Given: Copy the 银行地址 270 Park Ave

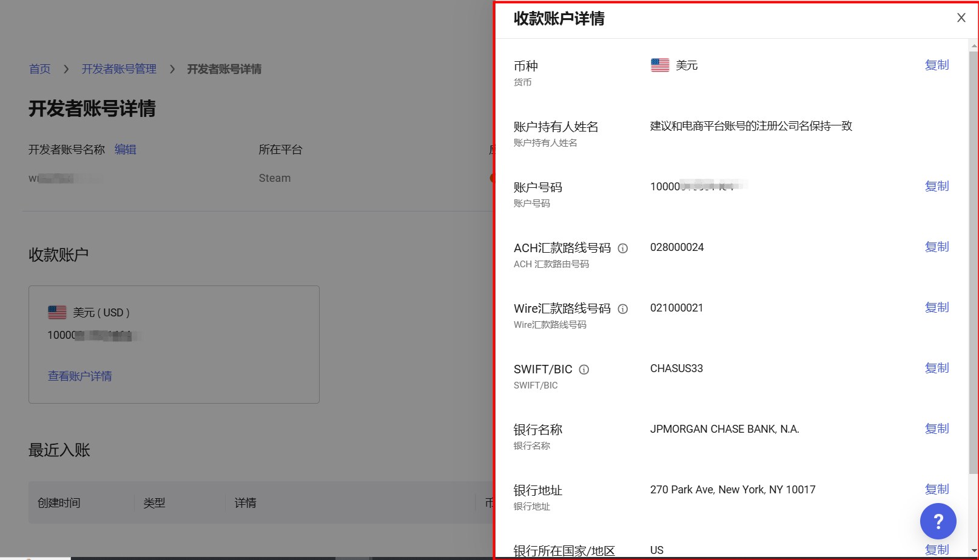Looking at the screenshot, I should point(937,489).
